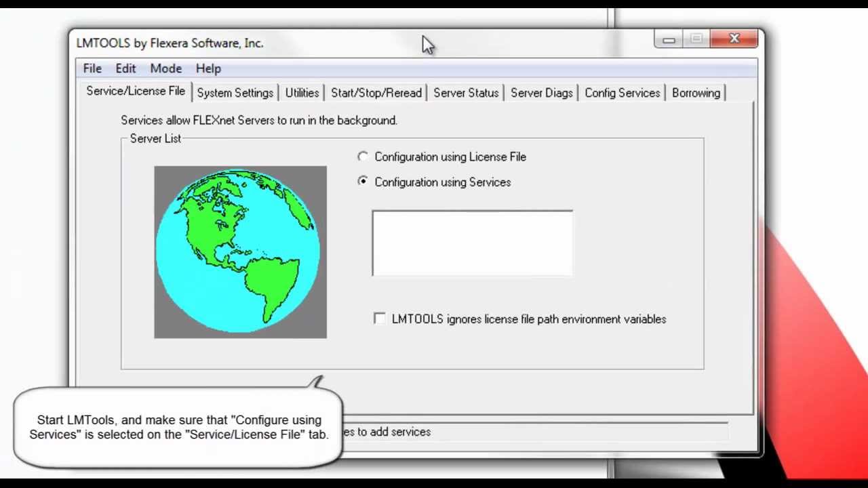
Task: Close the LMTOOLS window
Action: coord(734,39)
